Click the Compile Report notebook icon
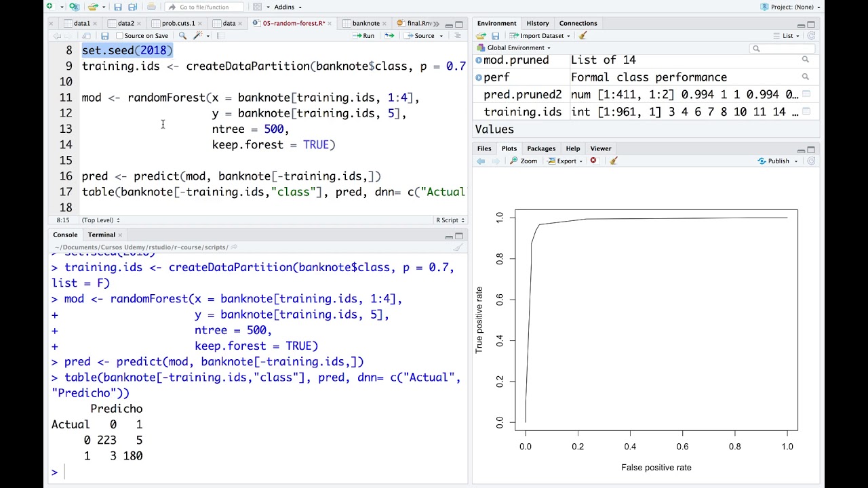Image resolution: width=868 pixels, height=488 pixels. 221,36
